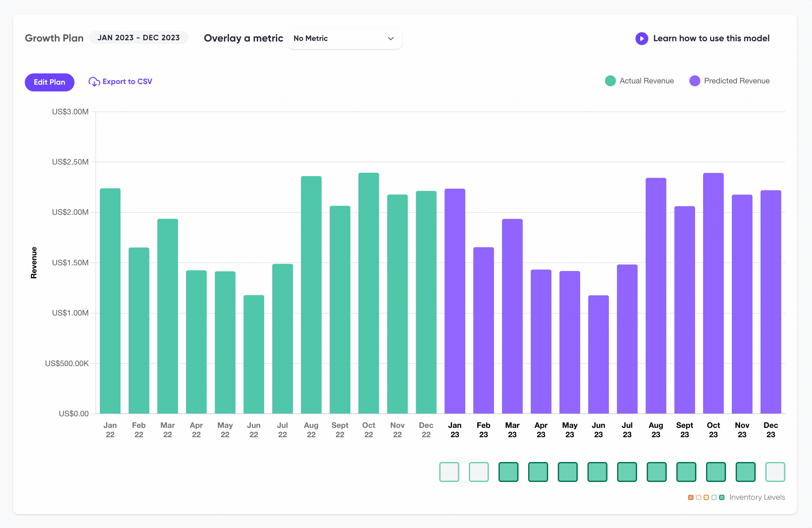812x528 pixels.
Task: Click the Oct 22 actual revenue bar
Action: pyautogui.click(x=369, y=293)
